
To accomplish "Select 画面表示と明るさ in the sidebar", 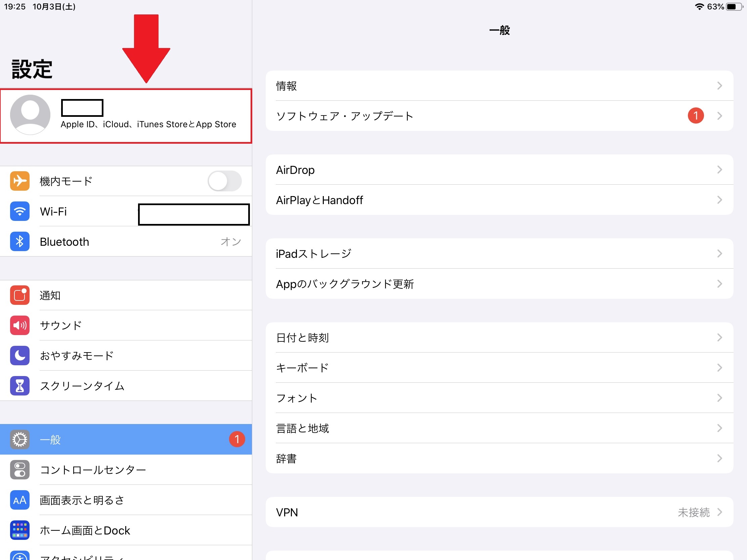I will (x=126, y=500).
